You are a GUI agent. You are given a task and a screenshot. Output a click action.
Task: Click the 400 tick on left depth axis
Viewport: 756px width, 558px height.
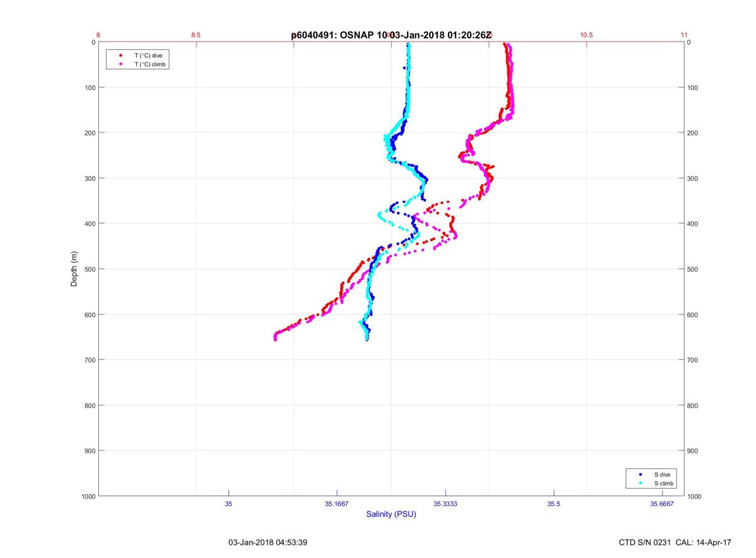pos(89,224)
